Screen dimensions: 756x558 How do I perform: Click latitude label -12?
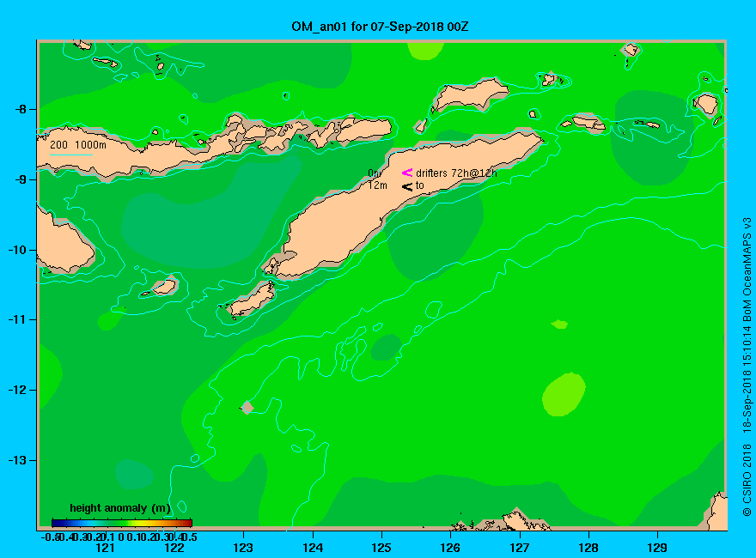[18, 390]
